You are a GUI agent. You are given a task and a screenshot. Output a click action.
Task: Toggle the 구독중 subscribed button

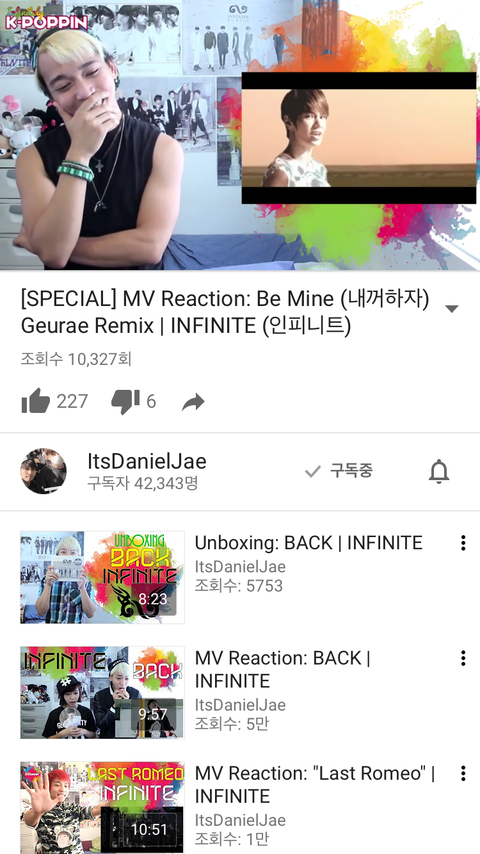[x=339, y=471]
